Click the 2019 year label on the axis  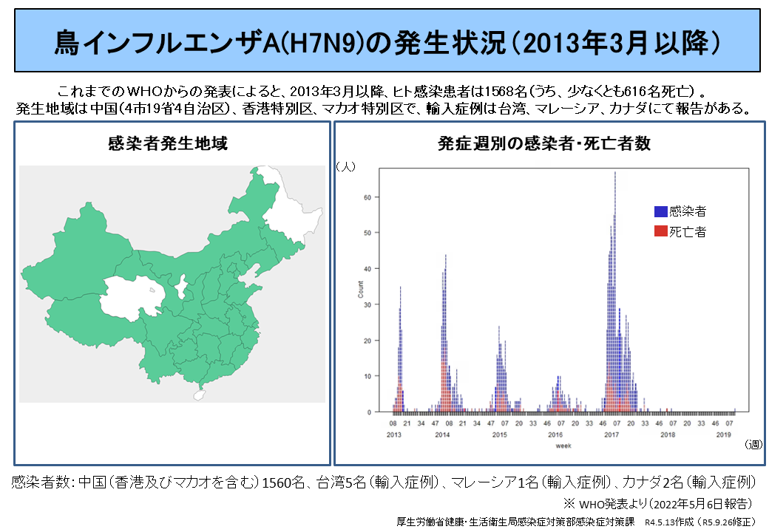(x=724, y=435)
